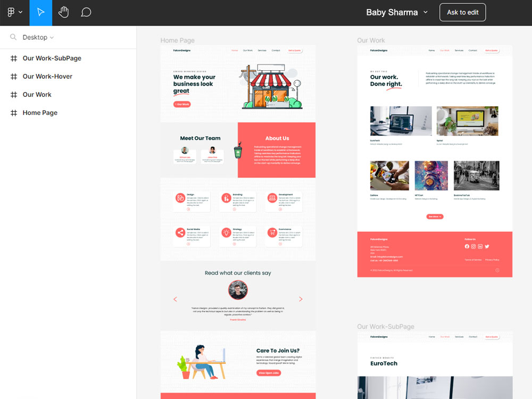Click the Our work. Done right. heading
The height and width of the screenshot is (399, 532).
pyautogui.click(x=386, y=81)
